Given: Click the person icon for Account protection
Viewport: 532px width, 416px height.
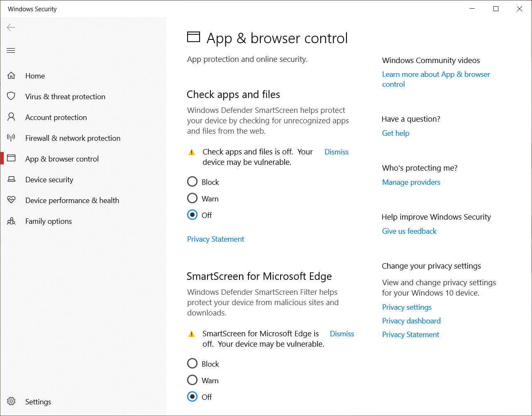Looking at the screenshot, I should tap(11, 117).
